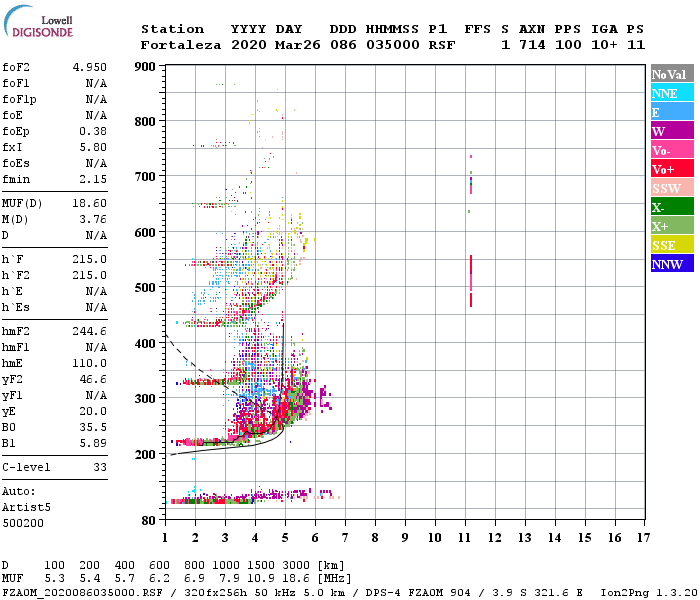Click the hmF2 value 244.6
Image resolution: width=700 pixels, height=600 pixels.
click(90, 331)
